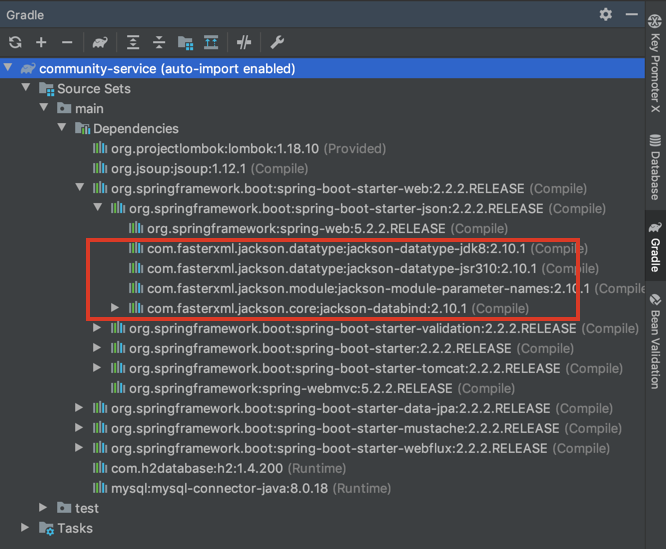
Task: Toggle Group Modules folder icon
Action: (x=185, y=42)
